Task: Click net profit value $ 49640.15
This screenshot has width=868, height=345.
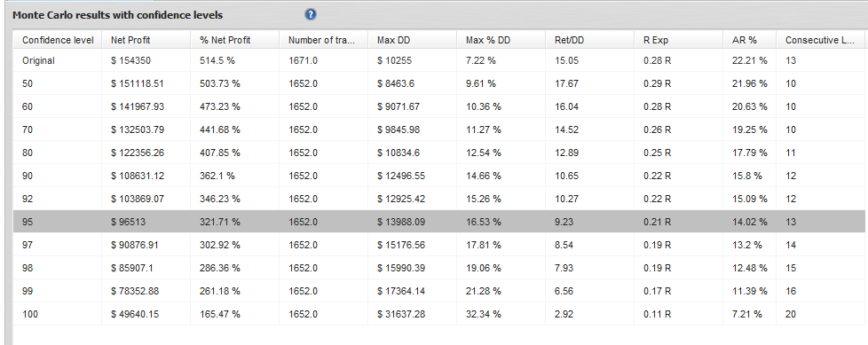Action: tap(135, 314)
